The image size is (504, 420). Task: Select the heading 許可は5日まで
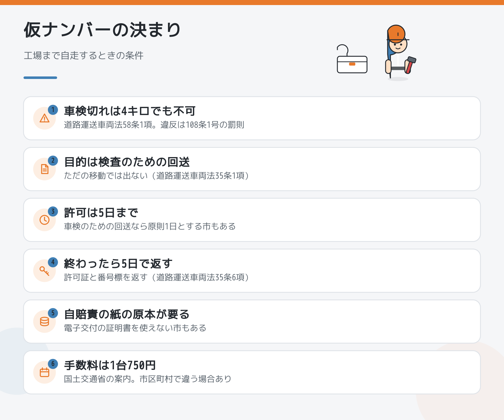click(101, 213)
